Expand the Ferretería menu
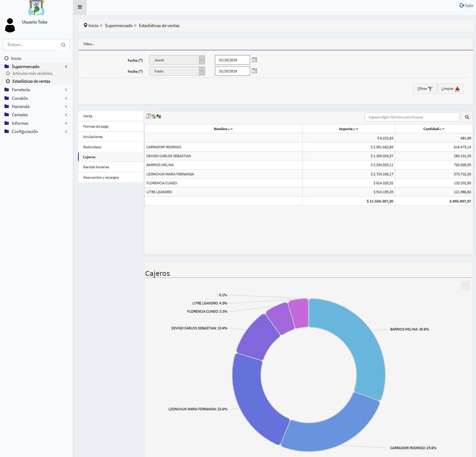 (x=21, y=90)
